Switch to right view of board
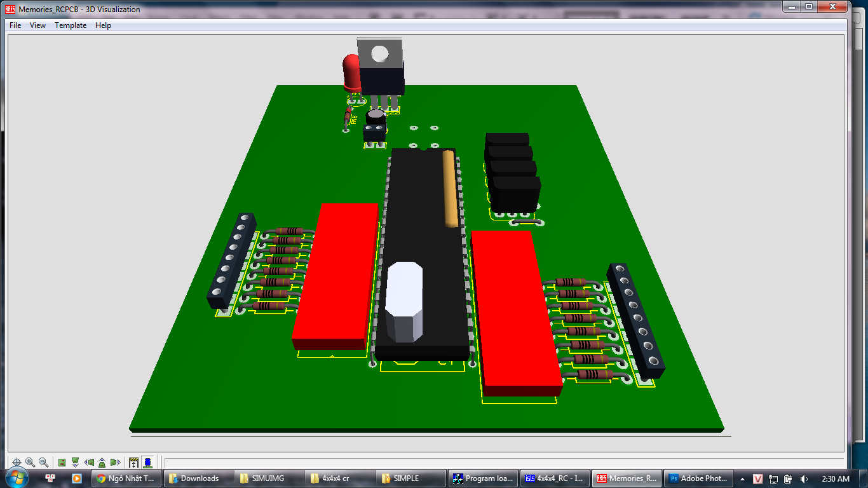 pos(115,463)
